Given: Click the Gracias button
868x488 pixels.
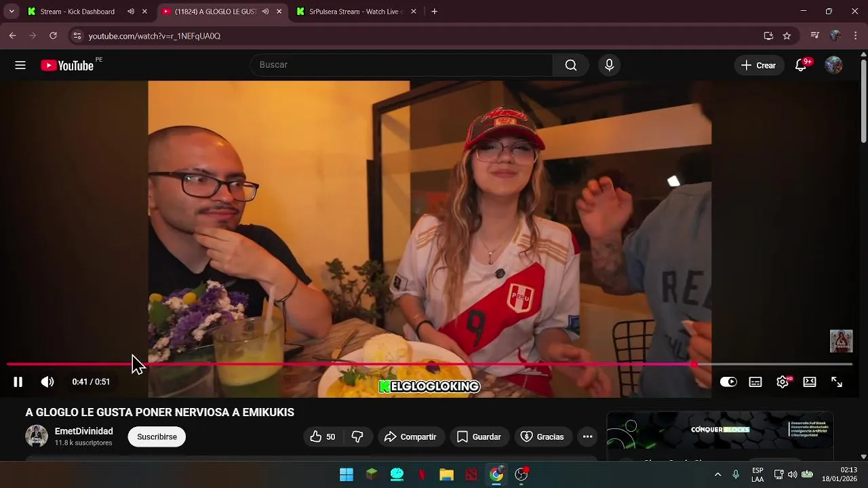Looking at the screenshot, I should 542,437.
